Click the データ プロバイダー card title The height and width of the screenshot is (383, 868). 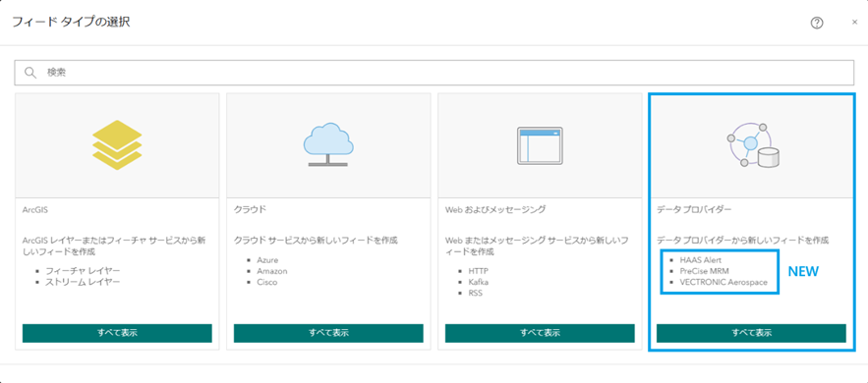[694, 210]
